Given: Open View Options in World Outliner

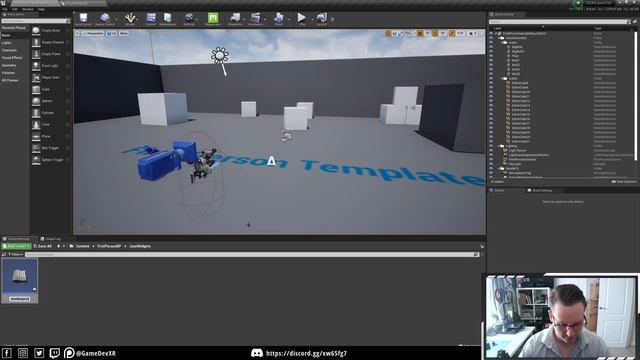Looking at the screenshot, I should pyautogui.click(x=624, y=182).
